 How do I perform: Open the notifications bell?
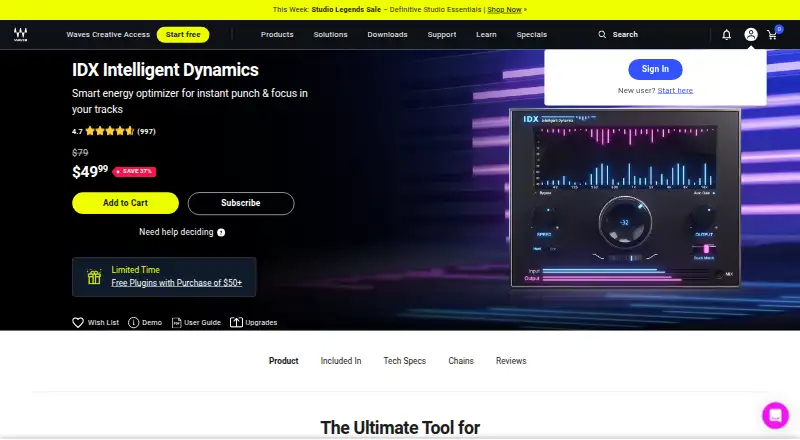coord(727,35)
